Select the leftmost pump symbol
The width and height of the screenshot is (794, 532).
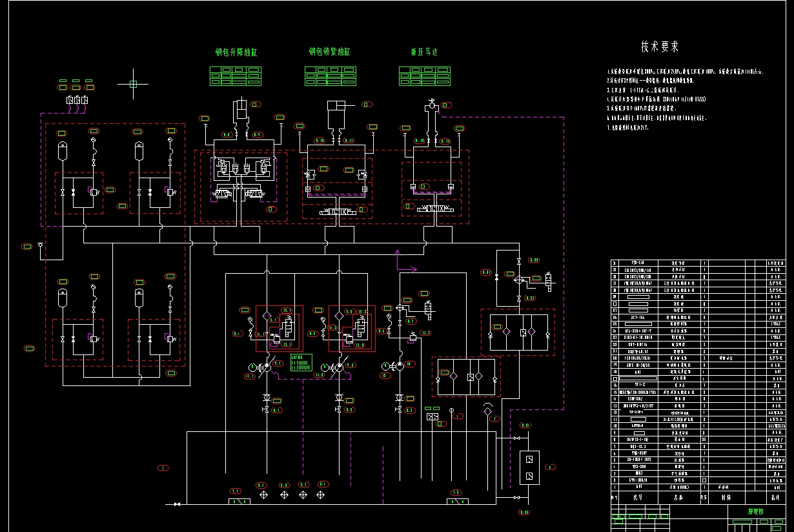coord(266,367)
